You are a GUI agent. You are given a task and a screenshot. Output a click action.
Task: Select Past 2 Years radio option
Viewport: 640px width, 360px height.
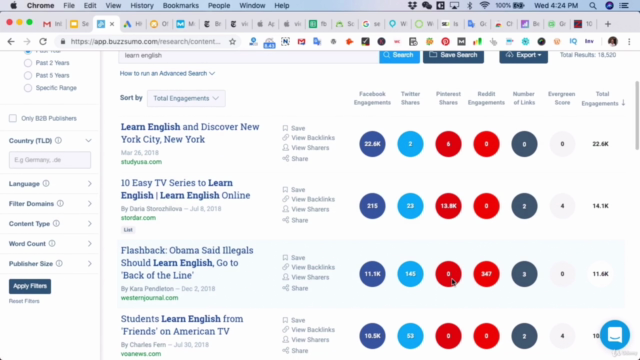pos(28,63)
